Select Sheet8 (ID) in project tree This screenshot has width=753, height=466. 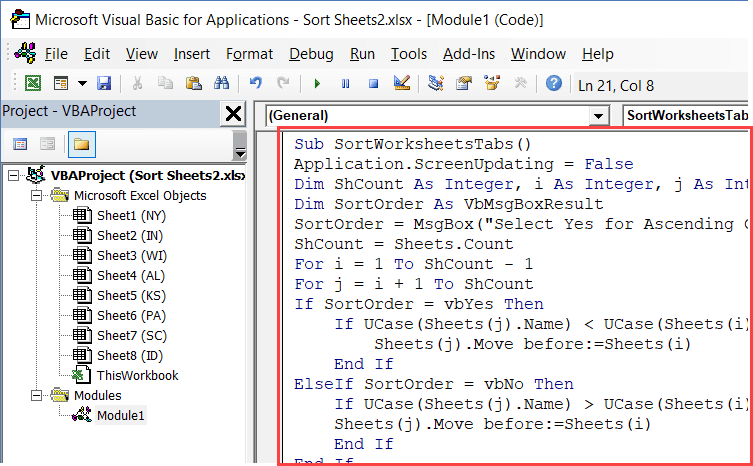tap(130, 356)
